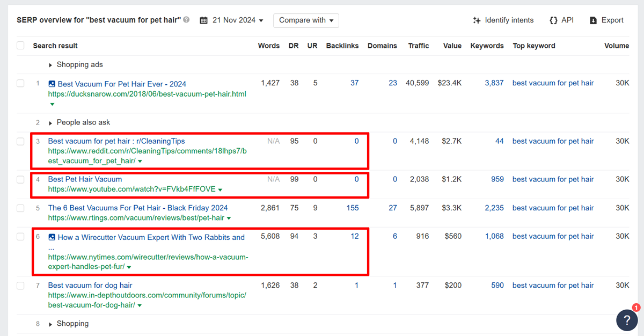The width and height of the screenshot is (644, 336).
Task: Open URL dropdown arrow after reddit.com link
Action: [x=140, y=161]
